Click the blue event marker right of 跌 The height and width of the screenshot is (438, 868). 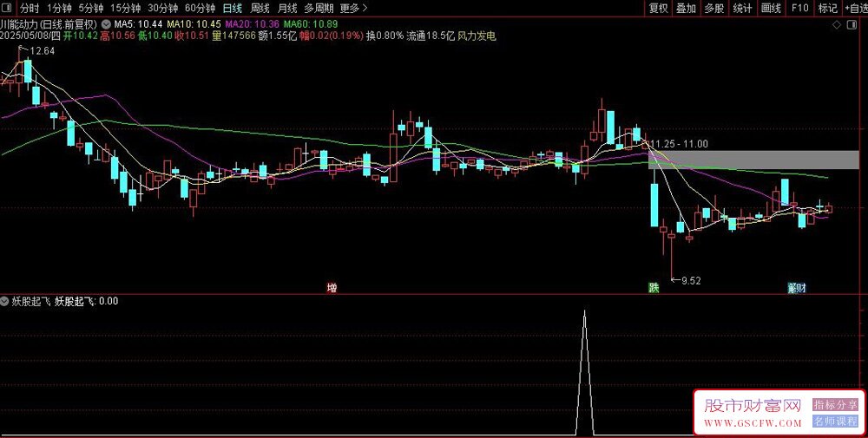coord(797,288)
